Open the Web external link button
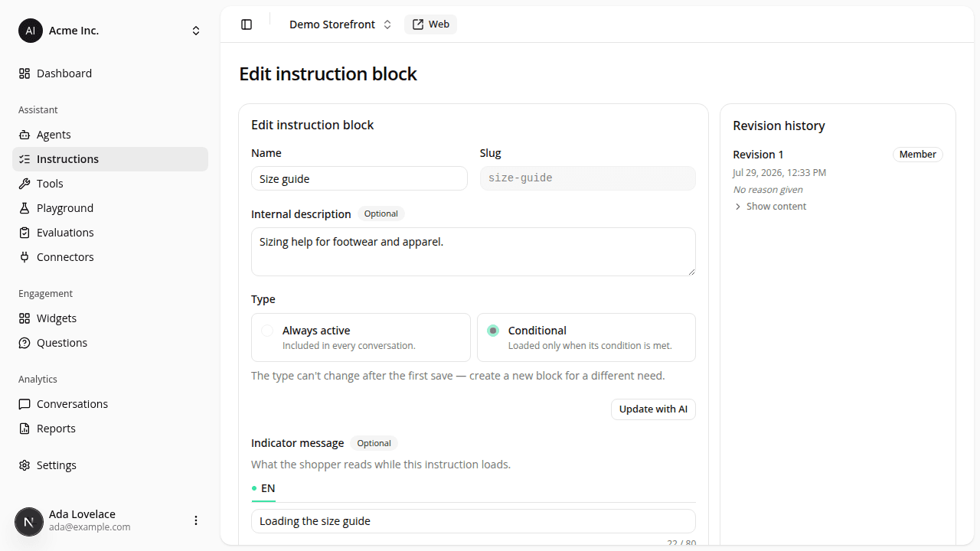 [x=430, y=24]
